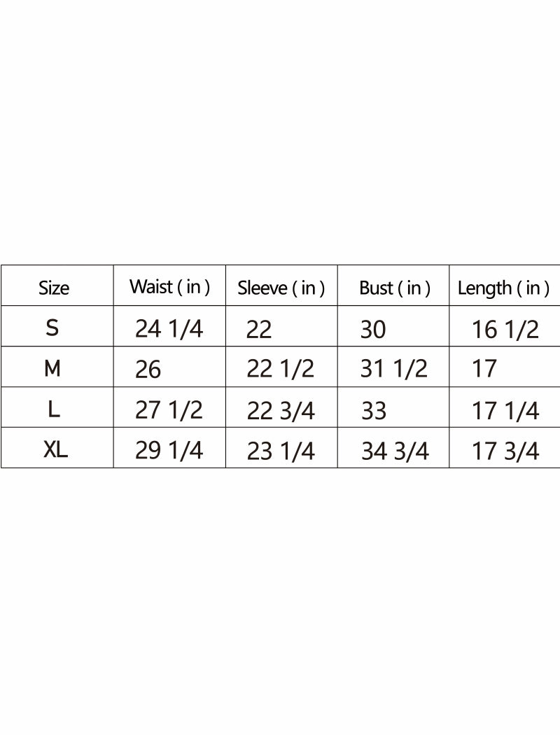Image resolution: width=560 pixels, height=735 pixels.
Task: Click the Size column header
Action: click(x=54, y=288)
